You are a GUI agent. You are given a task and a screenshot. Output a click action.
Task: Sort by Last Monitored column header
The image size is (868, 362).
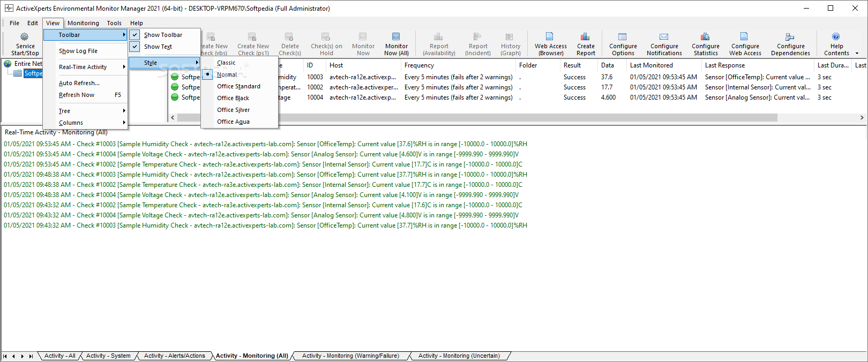click(664, 65)
